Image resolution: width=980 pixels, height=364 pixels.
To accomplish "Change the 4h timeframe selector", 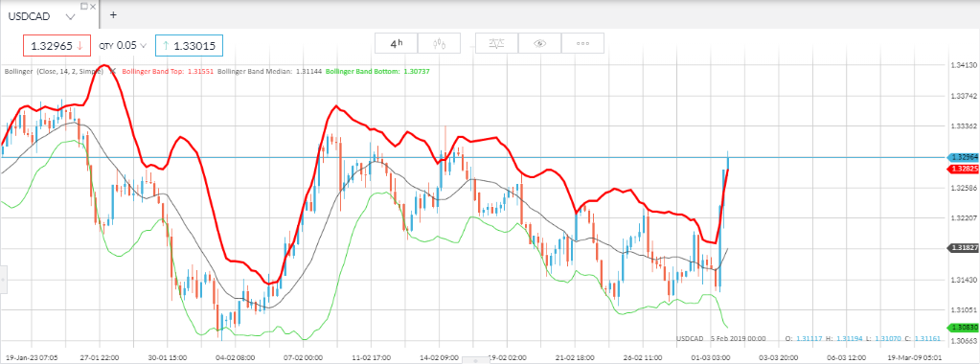I will point(396,43).
